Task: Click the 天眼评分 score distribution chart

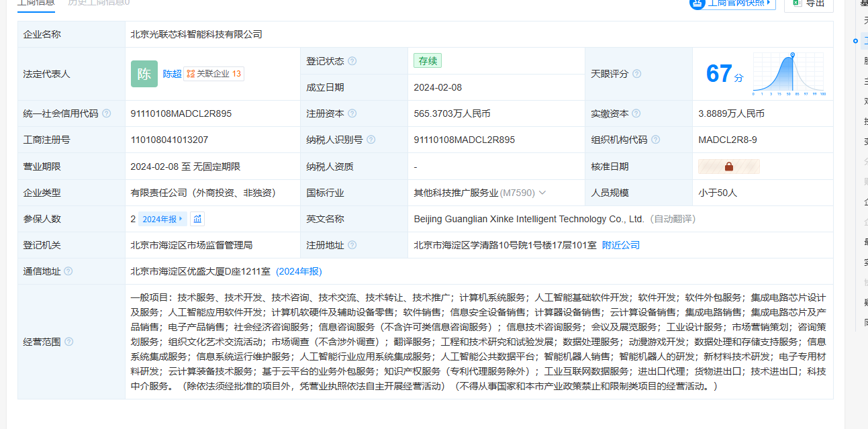Action: (x=789, y=74)
